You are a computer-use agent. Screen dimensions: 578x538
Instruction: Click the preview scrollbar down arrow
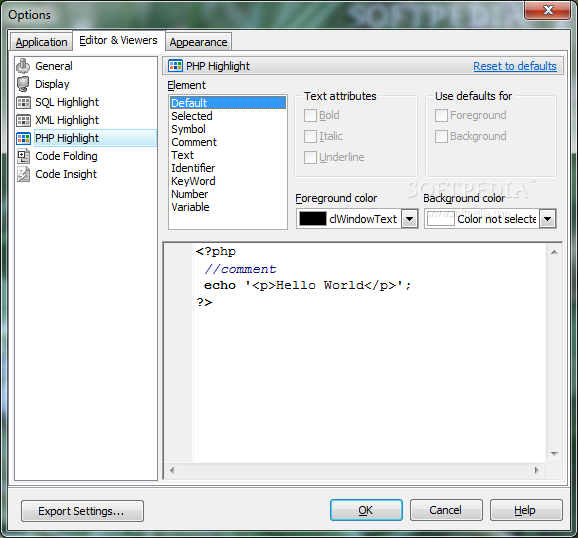(554, 454)
